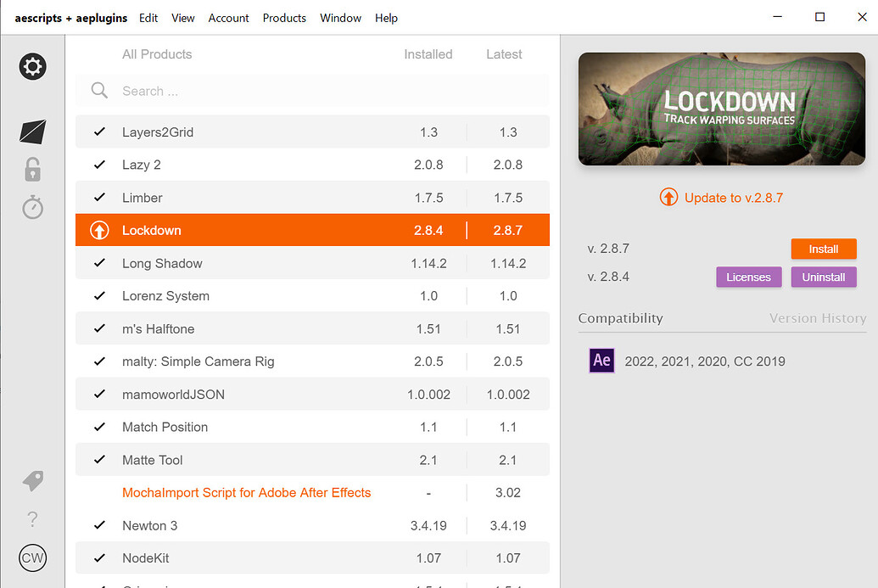Click the orange update arrow icon beside Update to v.2.8.7
The width and height of the screenshot is (878, 588).
tap(668, 197)
